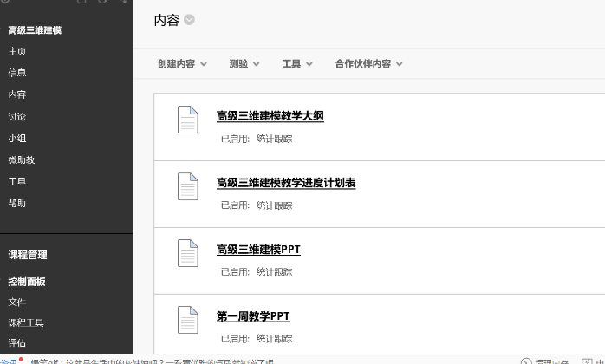Open the 第一周教学PPT link
Screen dimensions: 605x364
(x=253, y=316)
